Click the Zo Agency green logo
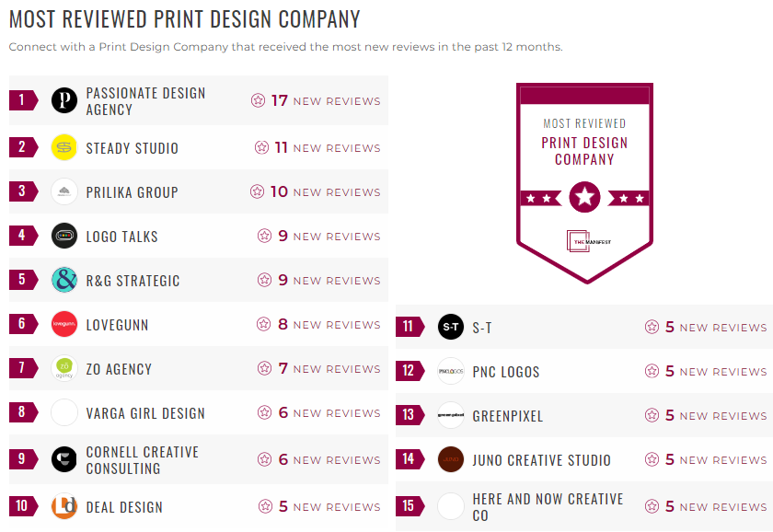 pos(63,368)
